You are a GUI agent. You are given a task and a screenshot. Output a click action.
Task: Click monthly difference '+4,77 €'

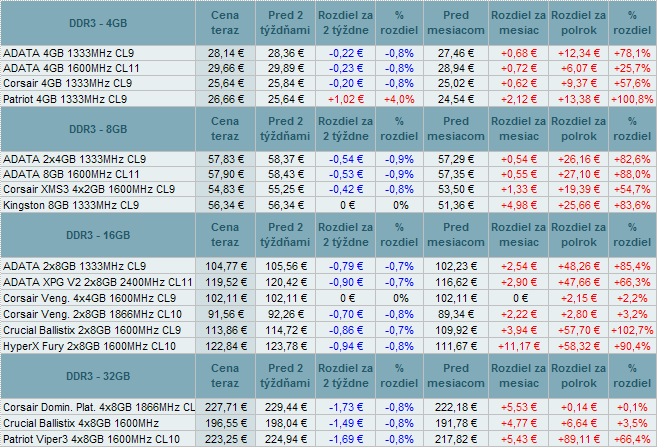(519, 423)
